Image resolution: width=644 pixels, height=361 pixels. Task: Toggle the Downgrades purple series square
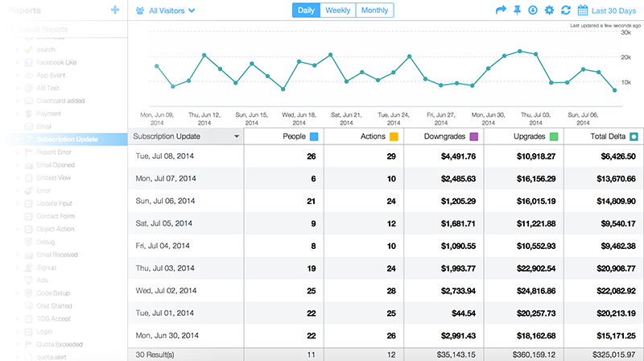[x=474, y=137]
